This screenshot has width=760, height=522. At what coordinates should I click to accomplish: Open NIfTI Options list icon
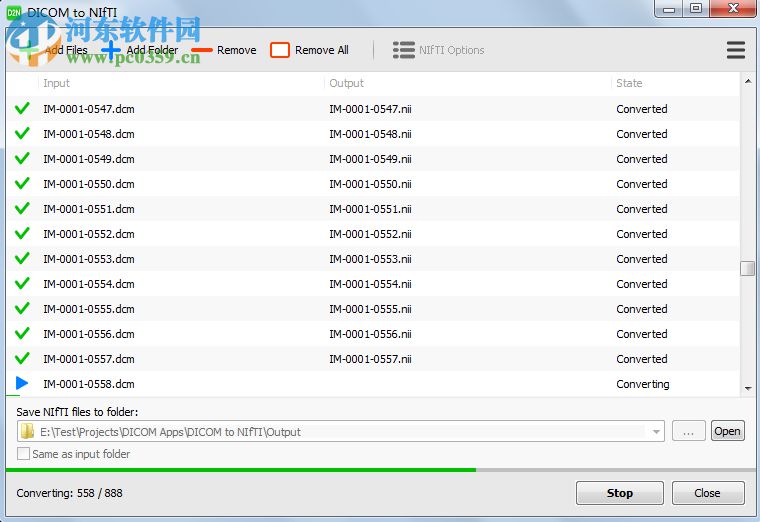pos(404,50)
